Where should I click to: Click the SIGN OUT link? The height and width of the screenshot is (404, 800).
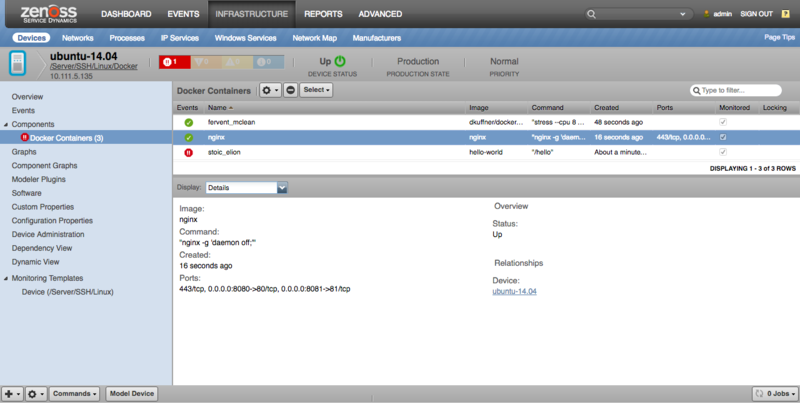756,14
